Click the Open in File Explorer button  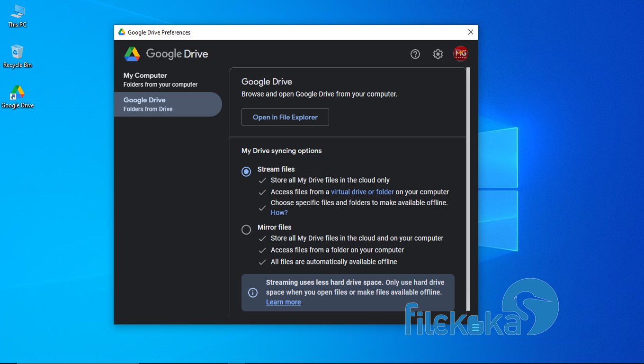[285, 117]
